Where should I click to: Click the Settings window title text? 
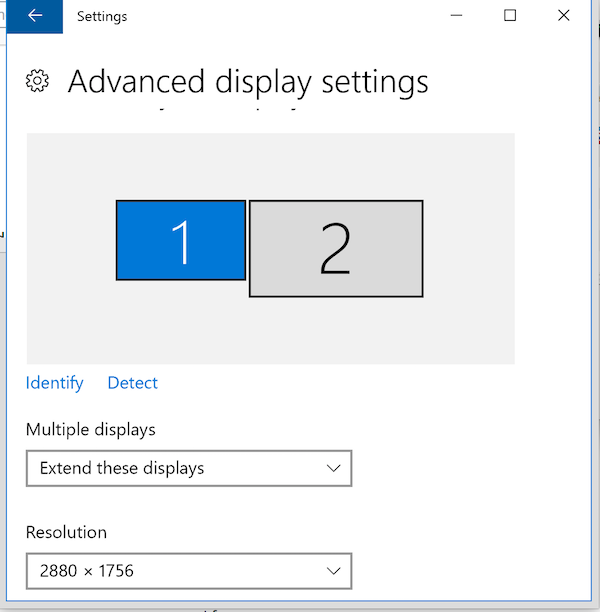(102, 16)
